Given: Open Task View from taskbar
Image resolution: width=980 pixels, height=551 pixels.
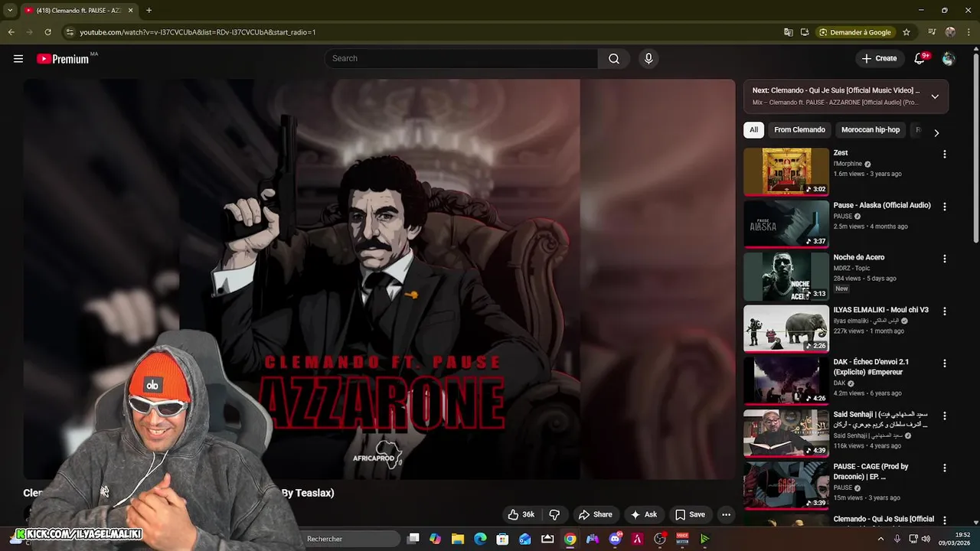Looking at the screenshot, I should click(x=413, y=539).
